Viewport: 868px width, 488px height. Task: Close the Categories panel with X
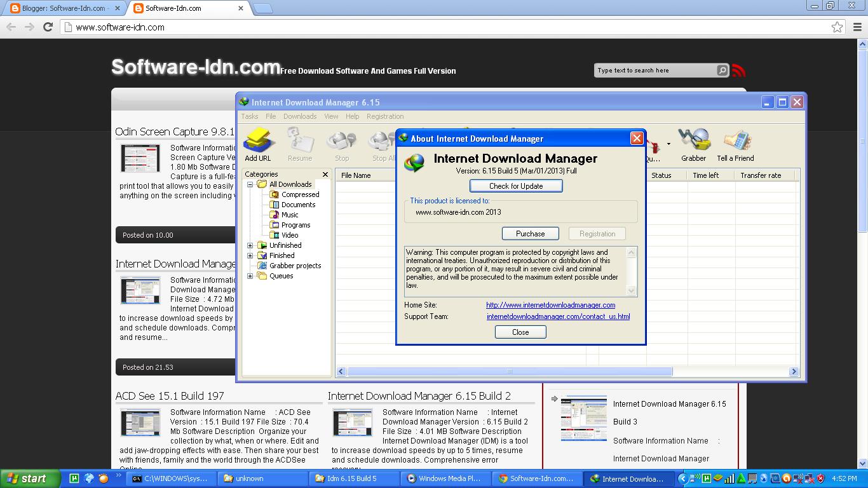point(325,174)
